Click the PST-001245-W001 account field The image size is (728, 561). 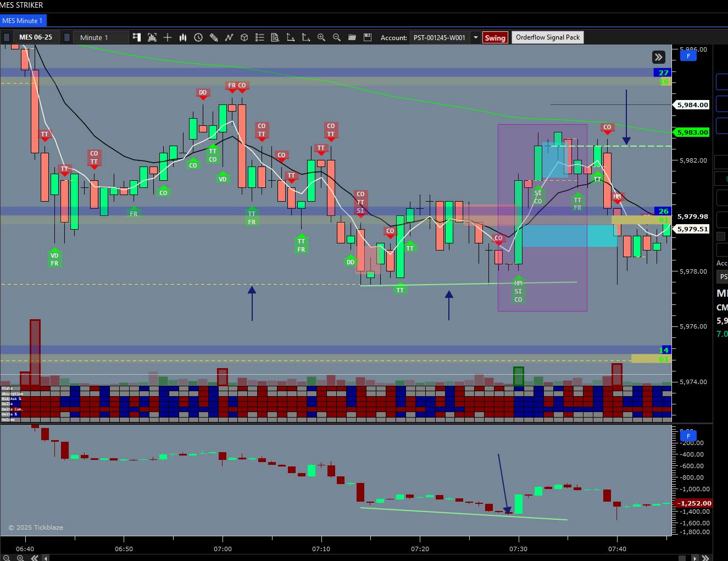pos(440,37)
